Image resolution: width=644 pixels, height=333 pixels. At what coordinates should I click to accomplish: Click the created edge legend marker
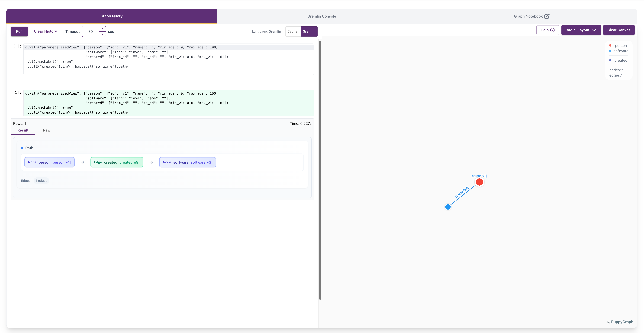point(610,60)
